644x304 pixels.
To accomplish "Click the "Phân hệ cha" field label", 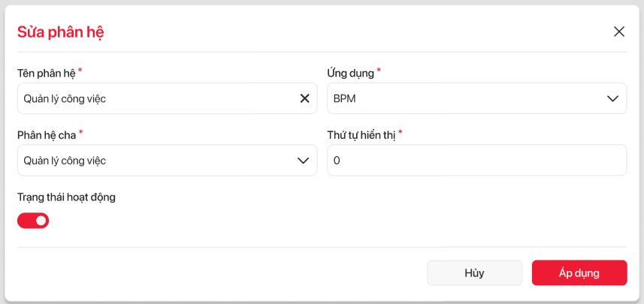I will (46, 135).
